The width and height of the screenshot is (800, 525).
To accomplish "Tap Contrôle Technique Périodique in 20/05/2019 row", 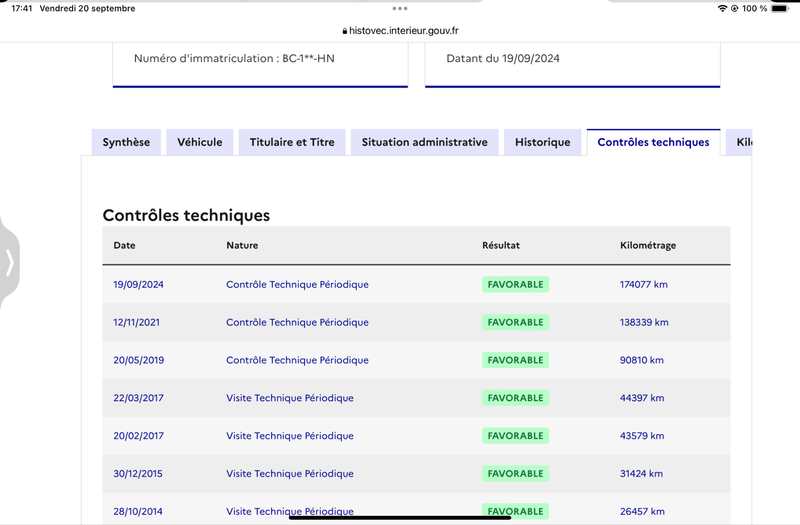I will (x=297, y=360).
